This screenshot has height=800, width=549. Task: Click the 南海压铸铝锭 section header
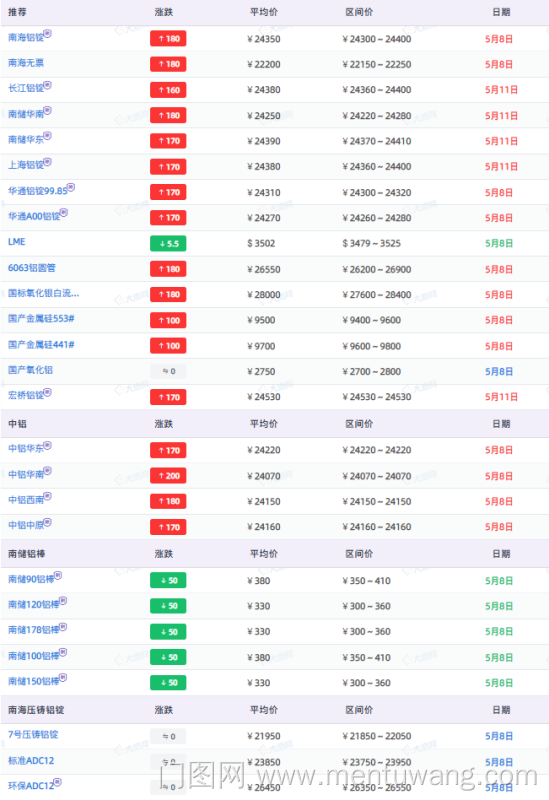36,710
